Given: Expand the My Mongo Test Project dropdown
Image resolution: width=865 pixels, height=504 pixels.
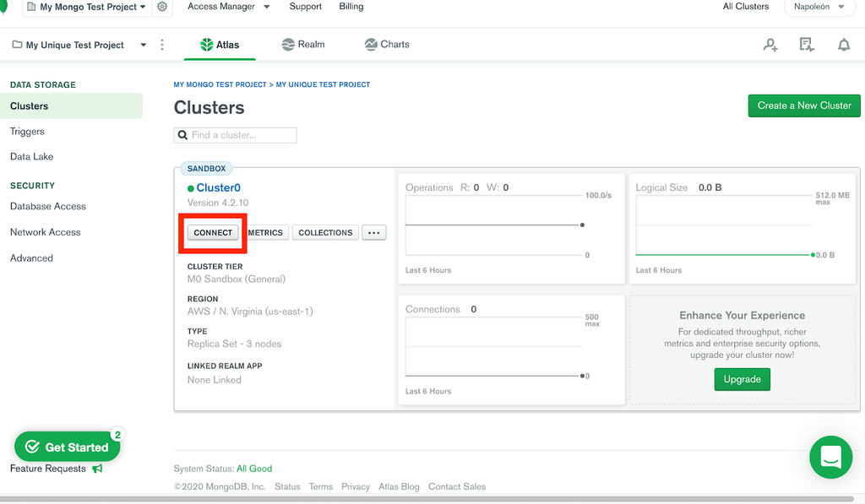Looking at the screenshot, I should (x=85, y=7).
